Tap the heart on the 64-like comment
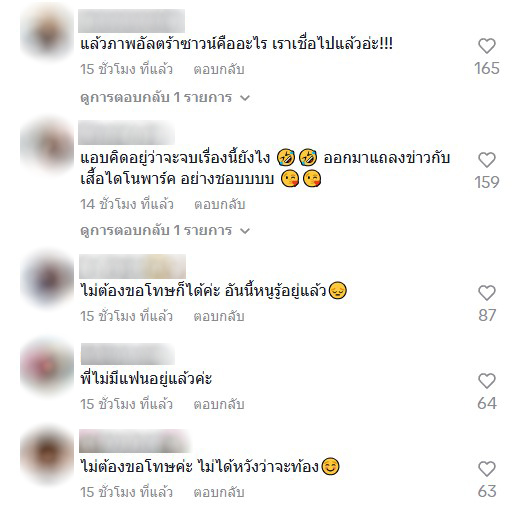This screenshot has width=528, height=515. 487,381
